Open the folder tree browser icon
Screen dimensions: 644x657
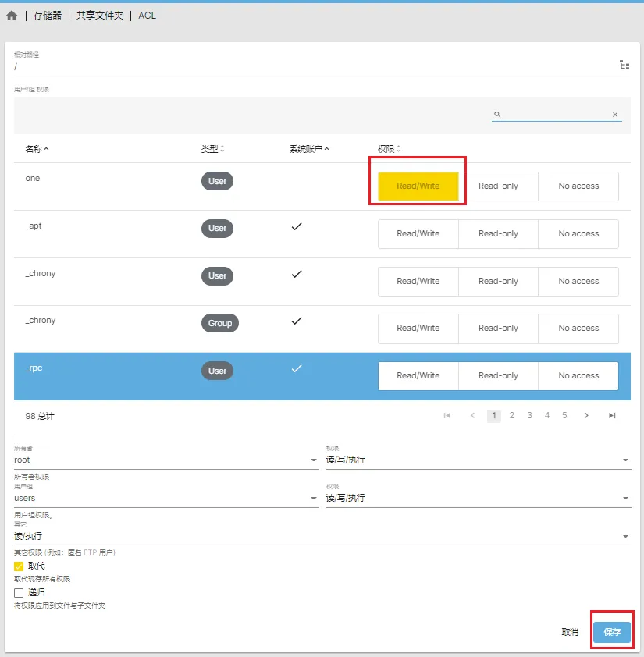coord(624,65)
